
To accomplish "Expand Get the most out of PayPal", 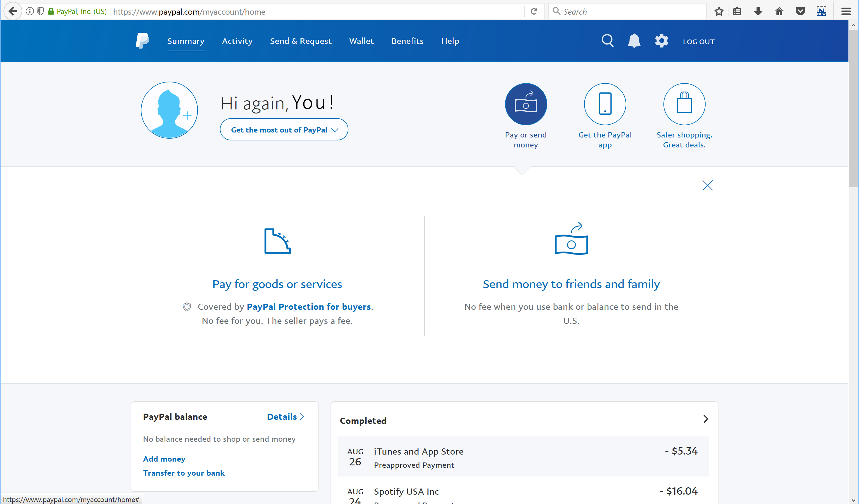I will 284,129.
